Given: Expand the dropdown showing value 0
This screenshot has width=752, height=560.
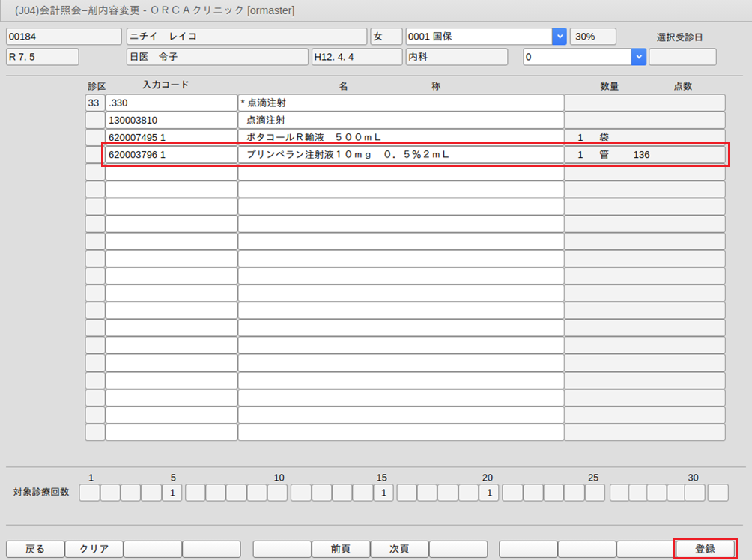Looking at the screenshot, I should point(638,57).
